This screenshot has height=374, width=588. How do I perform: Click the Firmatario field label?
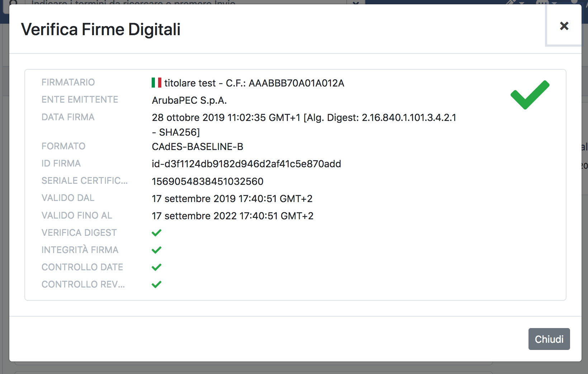(68, 82)
